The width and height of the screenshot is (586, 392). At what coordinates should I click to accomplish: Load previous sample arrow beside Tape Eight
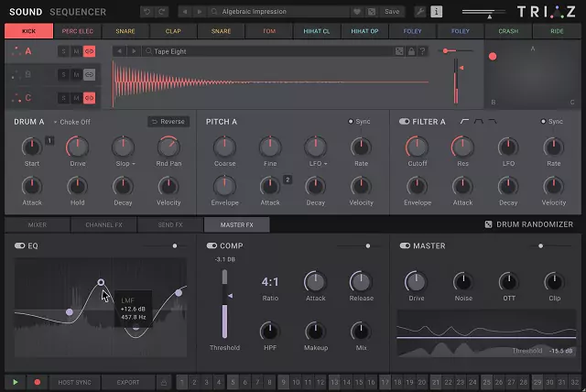(119, 51)
